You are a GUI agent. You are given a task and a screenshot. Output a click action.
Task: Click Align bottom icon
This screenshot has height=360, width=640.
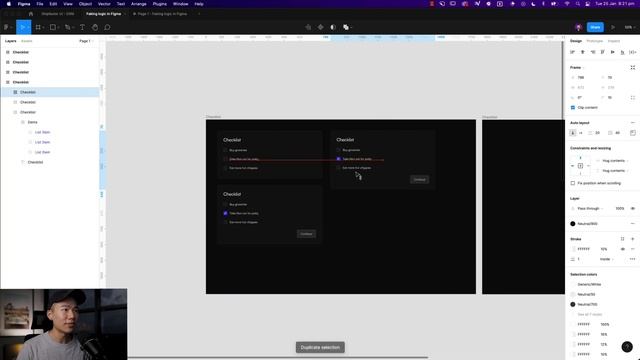tap(622, 52)
